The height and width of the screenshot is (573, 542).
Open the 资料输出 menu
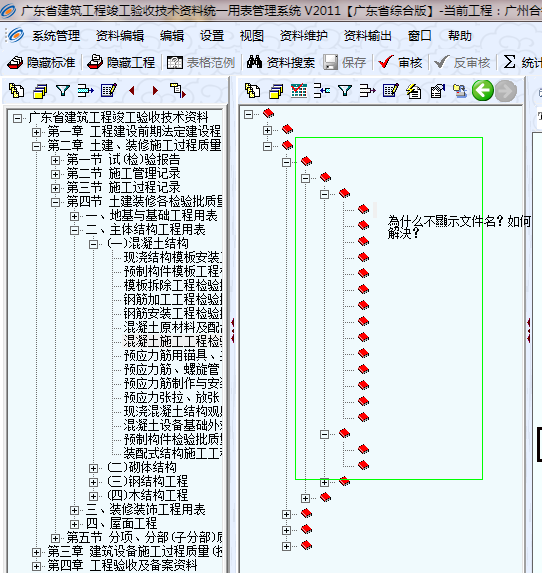tap(368, 35)
